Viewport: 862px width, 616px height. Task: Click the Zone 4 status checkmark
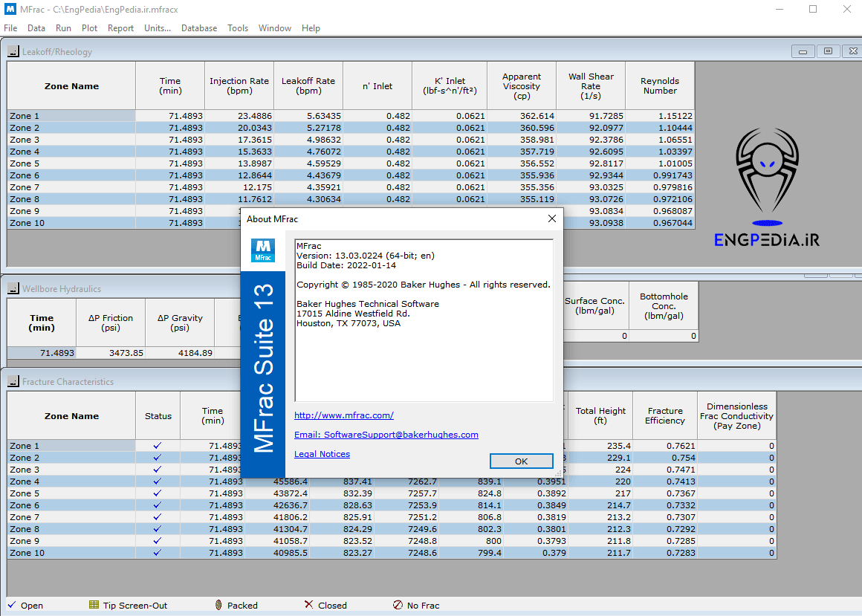(x=158, y=482)
